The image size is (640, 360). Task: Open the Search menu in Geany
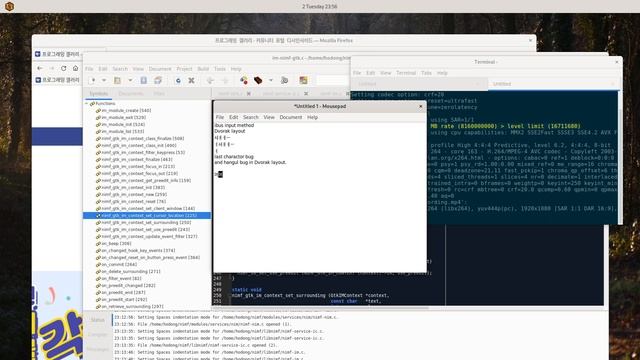click(x=120, y=69)
